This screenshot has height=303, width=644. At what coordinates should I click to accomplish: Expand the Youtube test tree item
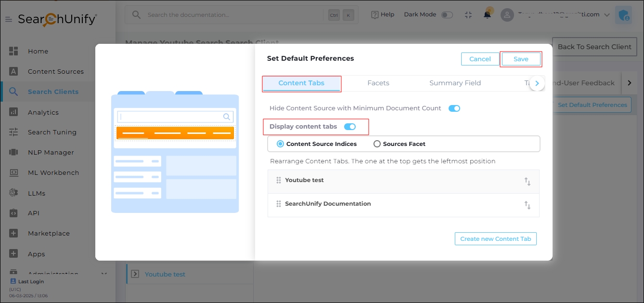coord(135,274)
